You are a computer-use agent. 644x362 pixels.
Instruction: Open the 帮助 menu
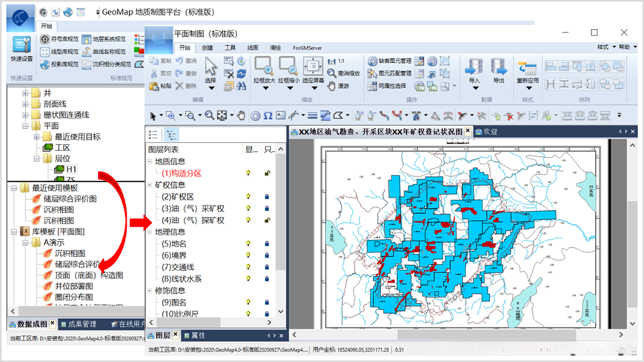tap(628, 47)
